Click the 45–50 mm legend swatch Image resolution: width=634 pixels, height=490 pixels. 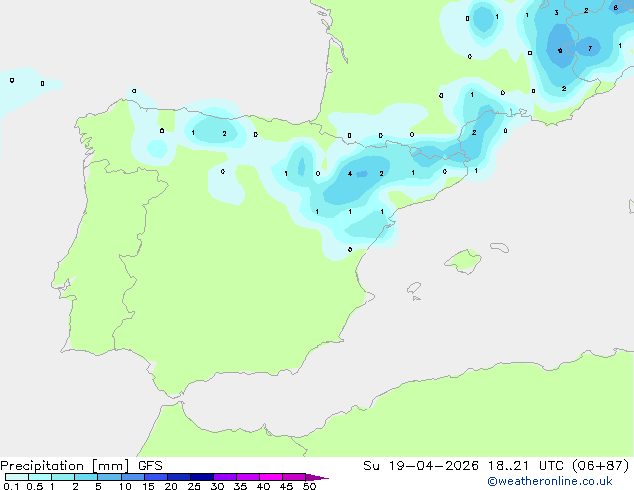point(294,477)
